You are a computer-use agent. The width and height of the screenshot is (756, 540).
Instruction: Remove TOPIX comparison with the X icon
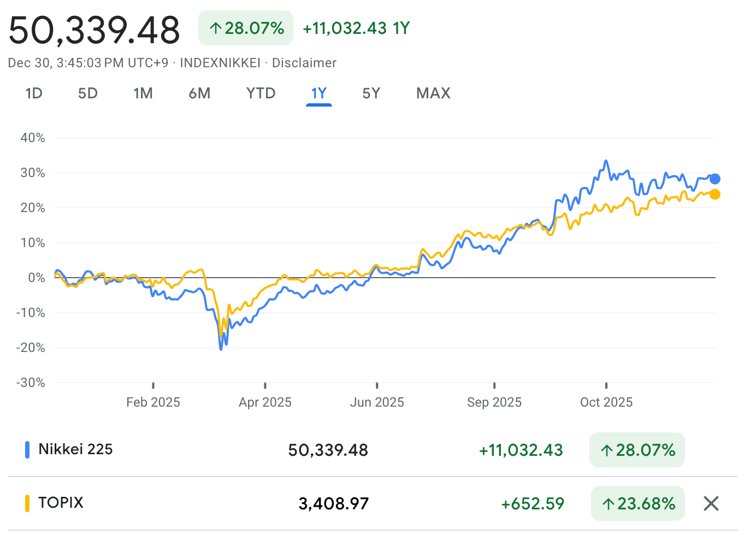click(x=711, y=503)
